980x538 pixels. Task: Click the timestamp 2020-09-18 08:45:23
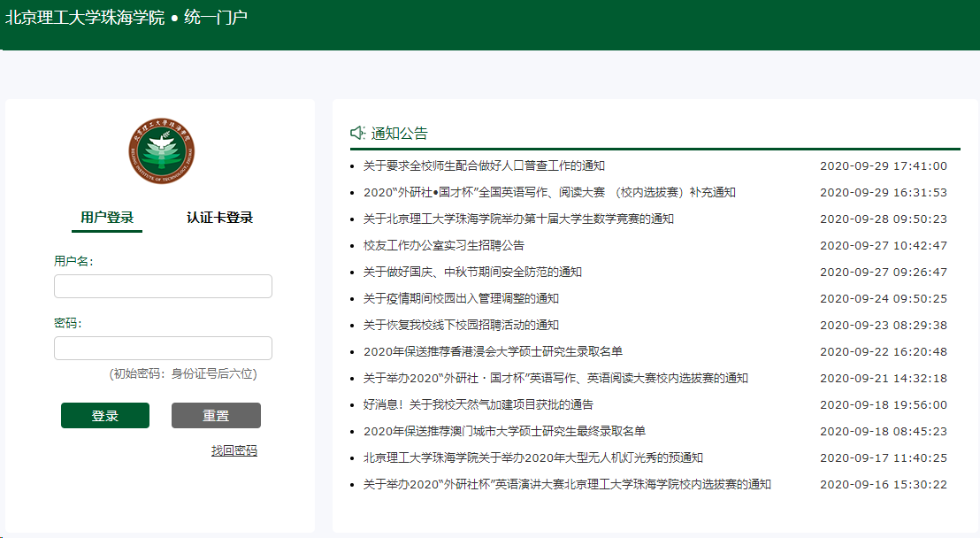click(884, 432)
